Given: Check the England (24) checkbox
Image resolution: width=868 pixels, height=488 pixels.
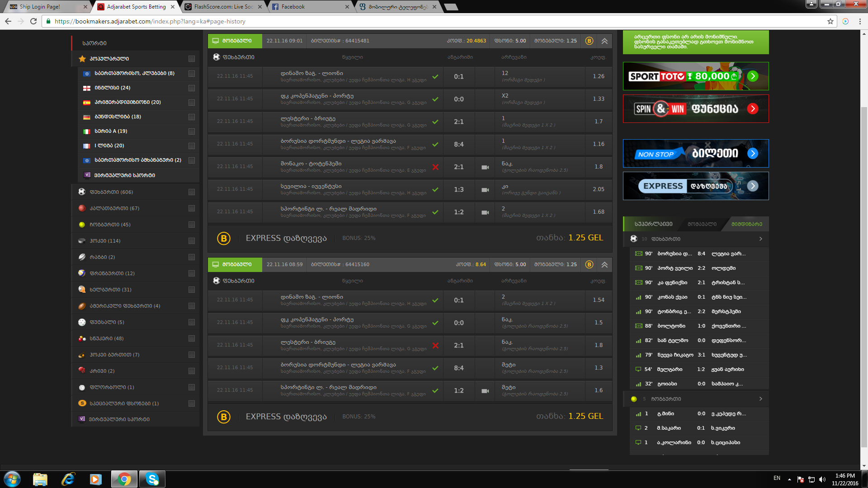Looking at the screenshot, I should point(192,88).
